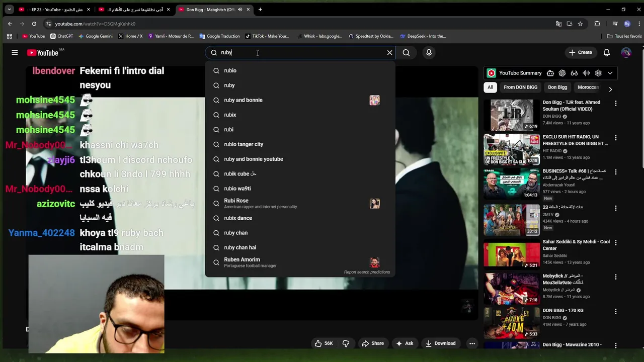Open the ChatGPT bookmark
This screenshot has height=362, width=644.
pos(62,36)
